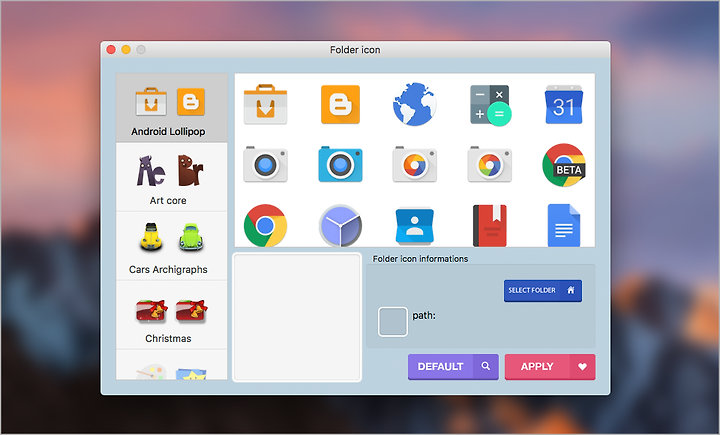Click the 'Folder icon informations' label
The height and width of the screenshot is (435, 720).
[420, 259]
